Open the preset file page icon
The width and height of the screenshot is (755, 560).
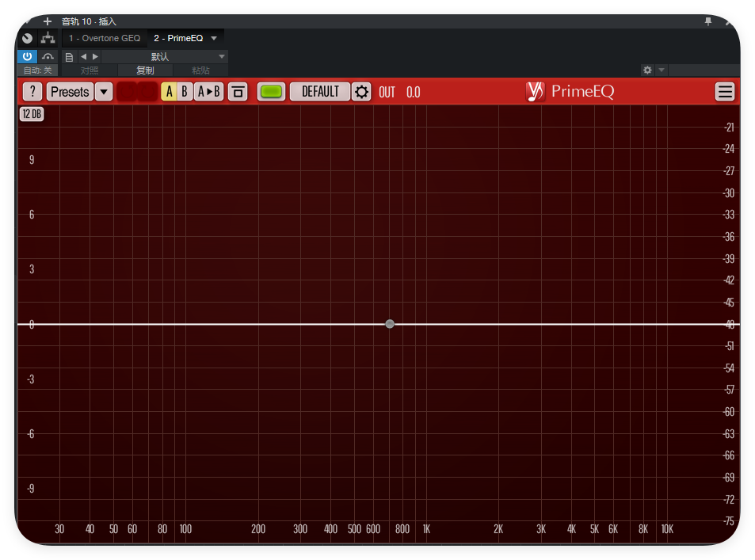tap(69, 57)
